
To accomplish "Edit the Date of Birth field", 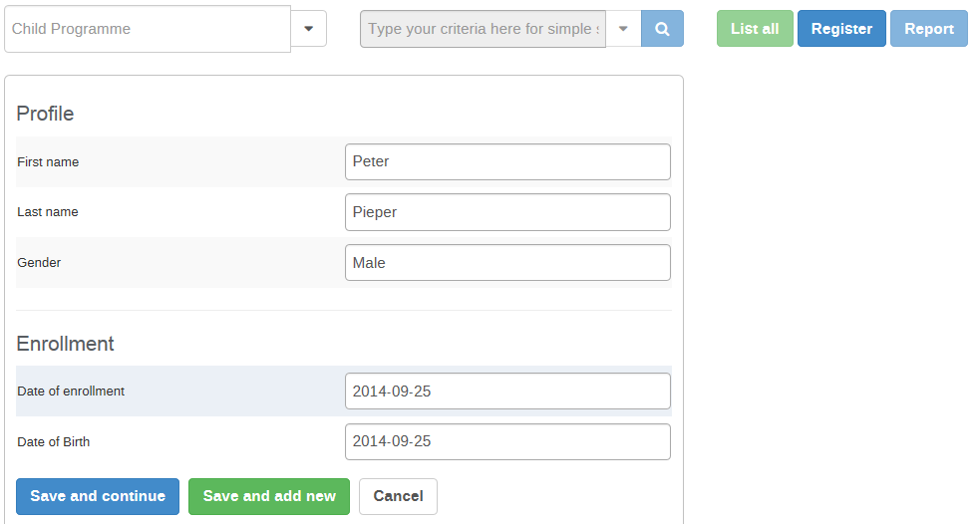I will point(507,441).
